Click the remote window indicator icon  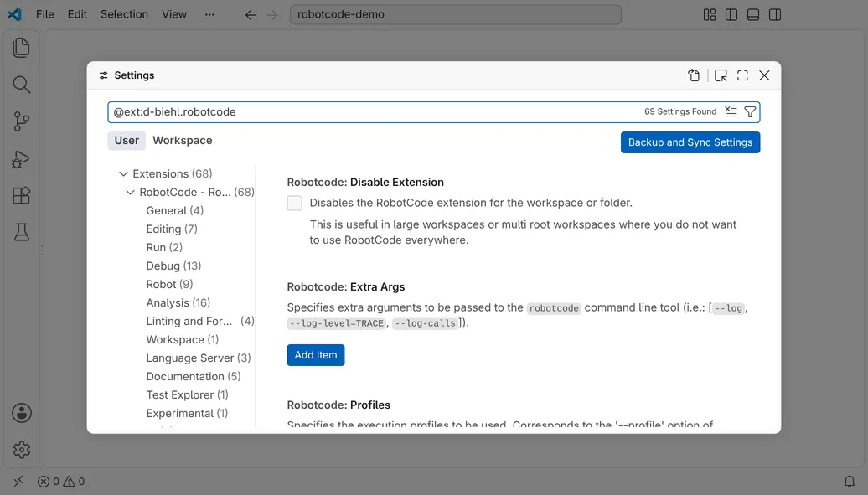[18, 481]
